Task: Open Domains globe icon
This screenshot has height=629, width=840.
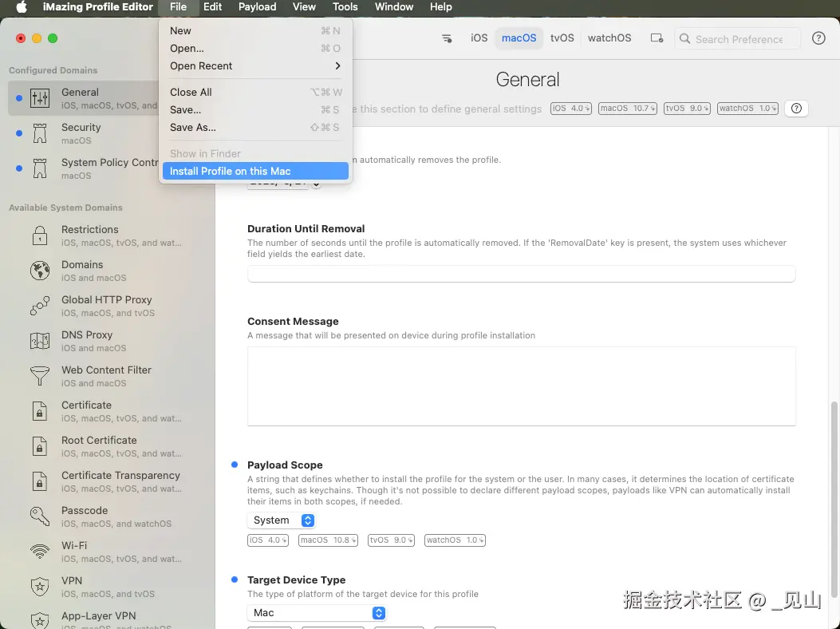Action: 40,271
